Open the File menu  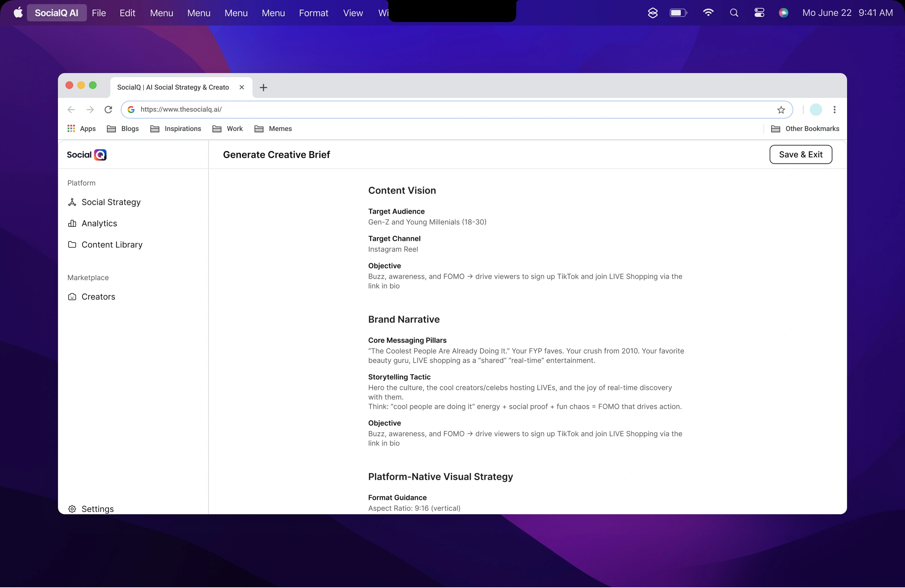(x=99, y=13)
